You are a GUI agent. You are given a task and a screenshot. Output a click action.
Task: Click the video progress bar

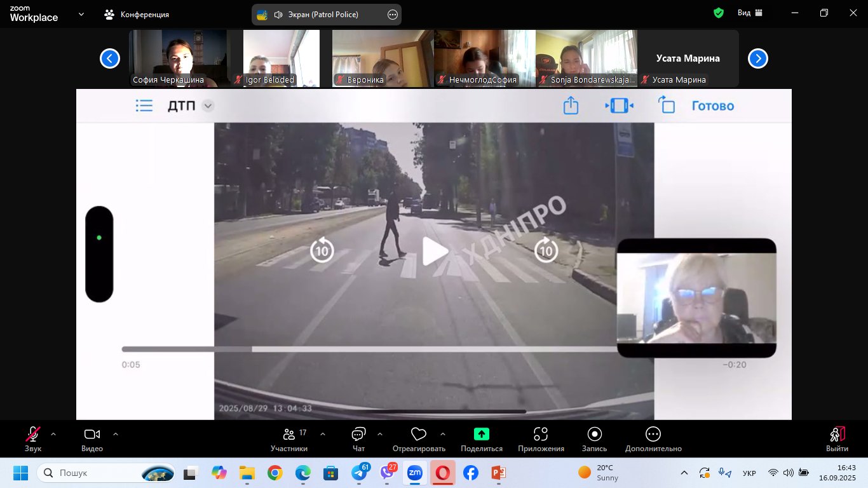[369, 349]
